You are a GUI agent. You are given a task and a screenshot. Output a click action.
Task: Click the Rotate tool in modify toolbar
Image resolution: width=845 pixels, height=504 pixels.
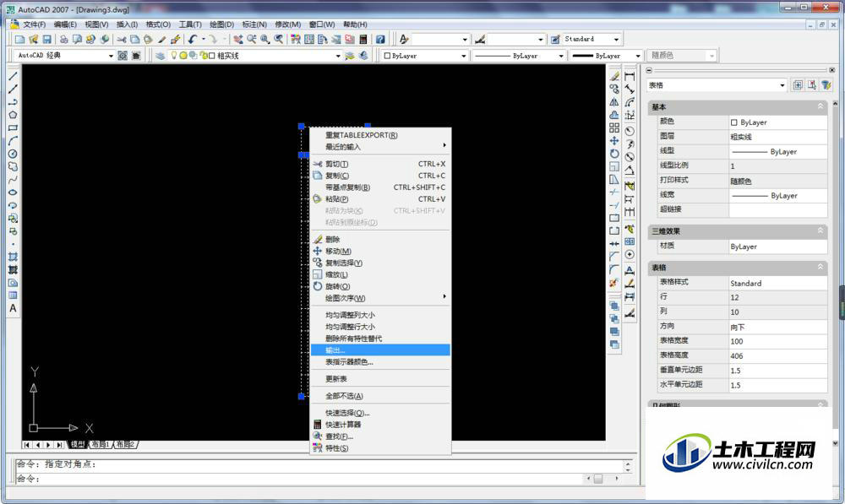click(x=614, y=154)
